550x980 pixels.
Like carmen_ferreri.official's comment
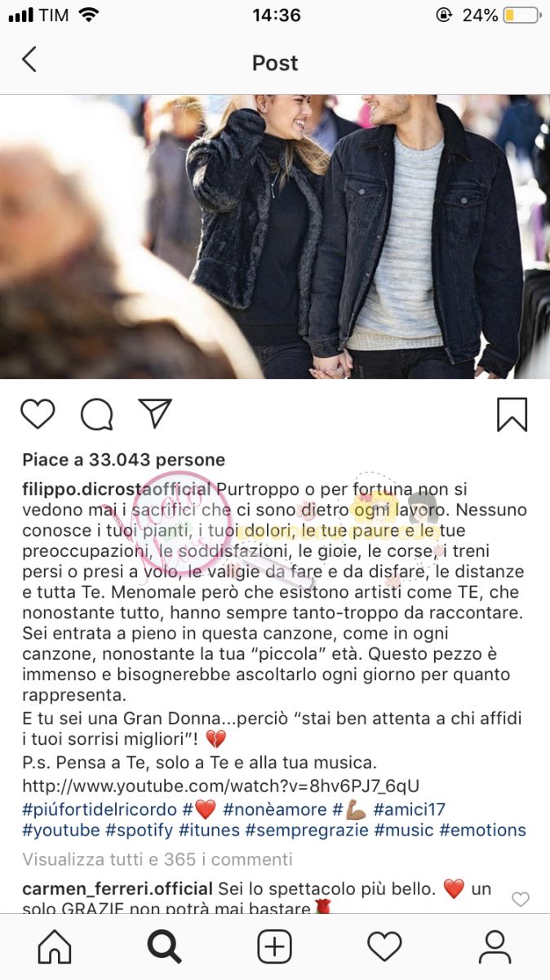tap(521, 899)
